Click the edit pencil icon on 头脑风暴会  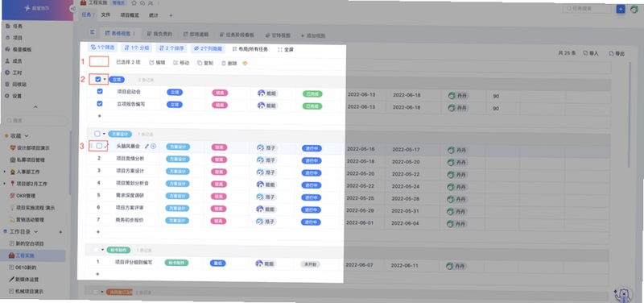tap(147, 146)
